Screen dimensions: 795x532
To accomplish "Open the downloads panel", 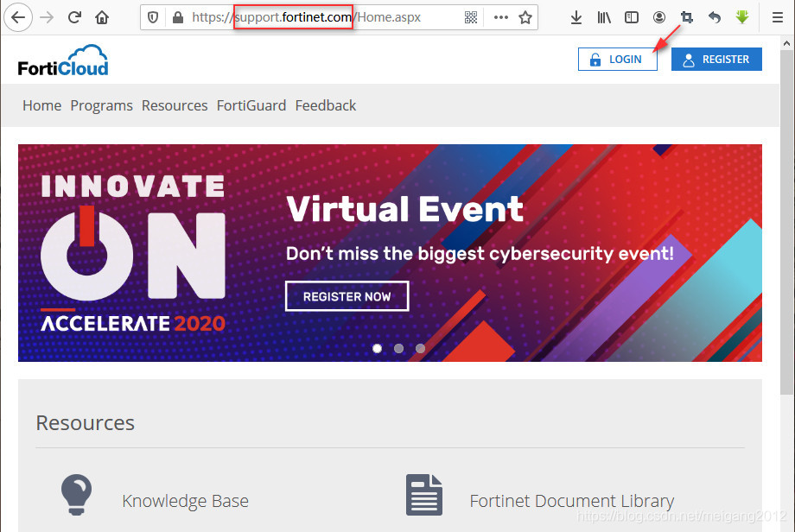I will (576, 18).
